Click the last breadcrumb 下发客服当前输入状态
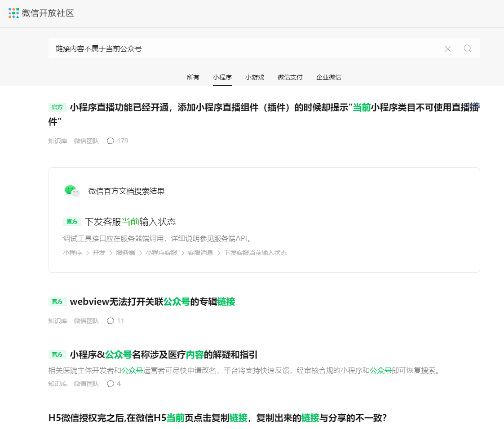The width and height of the screenshot is (504, 429). 255,253
